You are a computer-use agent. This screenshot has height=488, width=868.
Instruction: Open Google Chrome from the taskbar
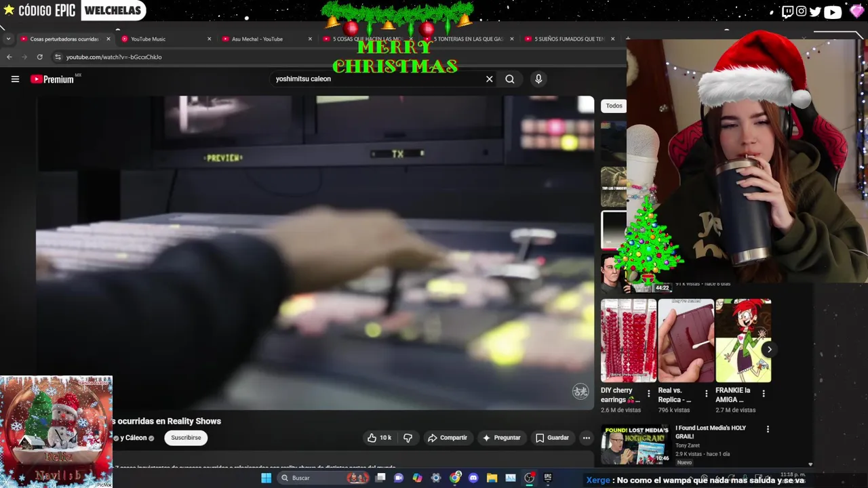(x=455, y=478)
